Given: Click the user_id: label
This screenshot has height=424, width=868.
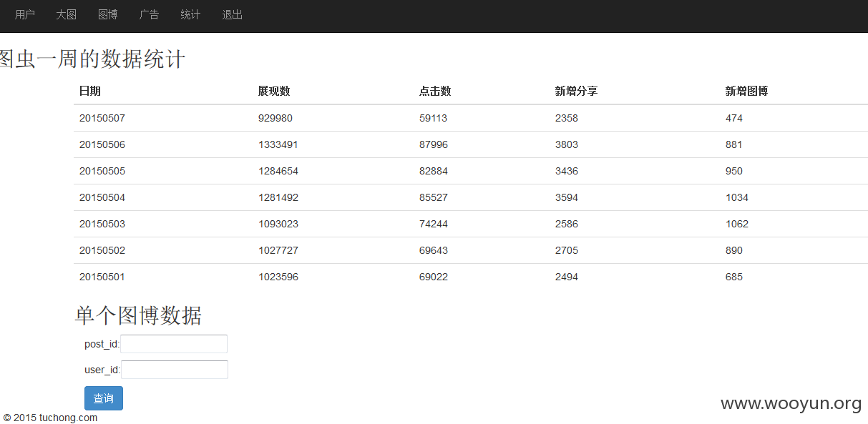Looking at the screenshot, I should click(102, 370).
